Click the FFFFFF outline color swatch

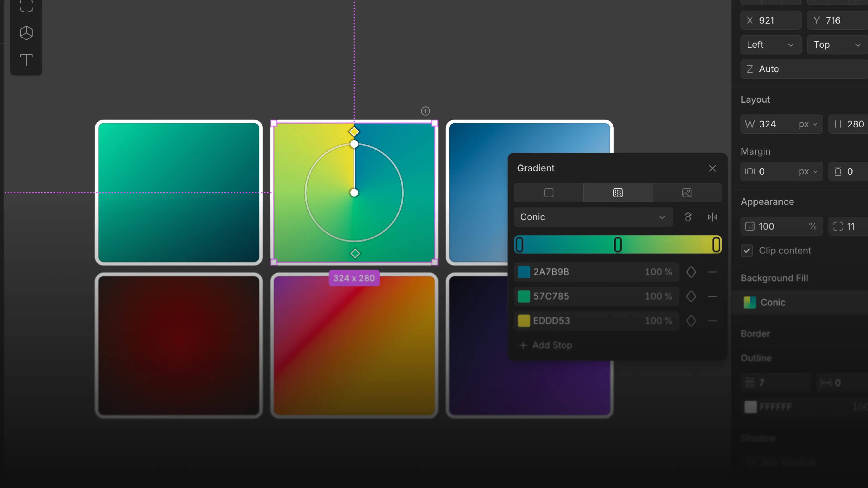point(750,407)
